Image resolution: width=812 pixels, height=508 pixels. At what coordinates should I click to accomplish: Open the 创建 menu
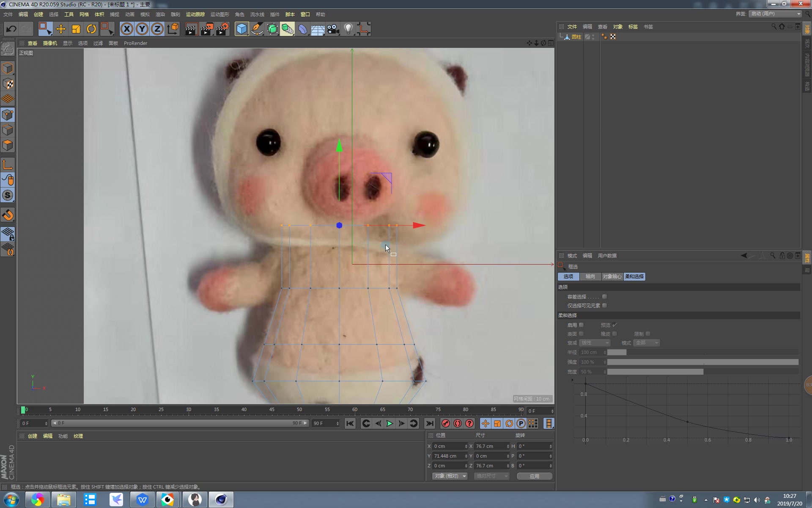click(x=38, y=14)
